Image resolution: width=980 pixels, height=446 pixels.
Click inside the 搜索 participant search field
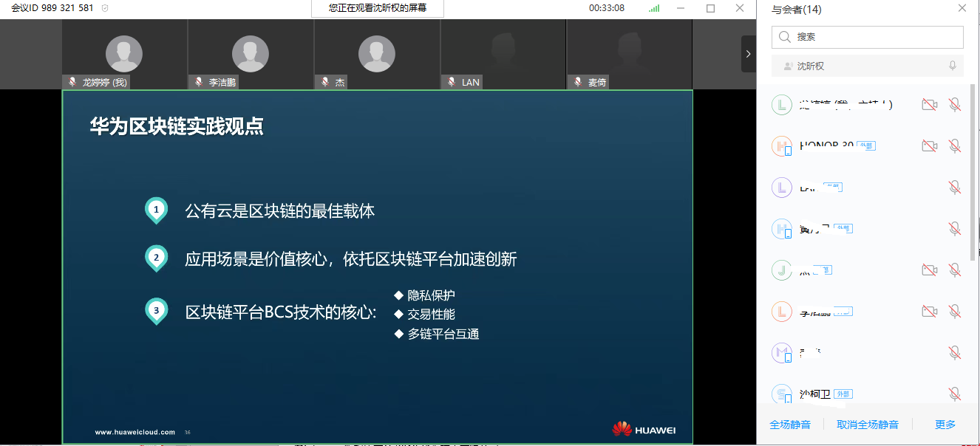pyautogui.click(x=868, y=37)
